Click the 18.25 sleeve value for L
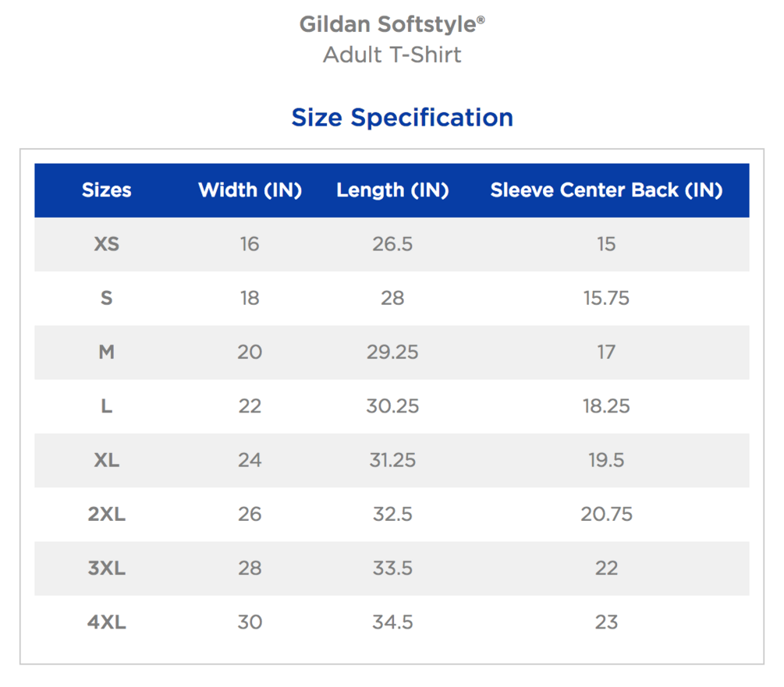 point(606,406)
